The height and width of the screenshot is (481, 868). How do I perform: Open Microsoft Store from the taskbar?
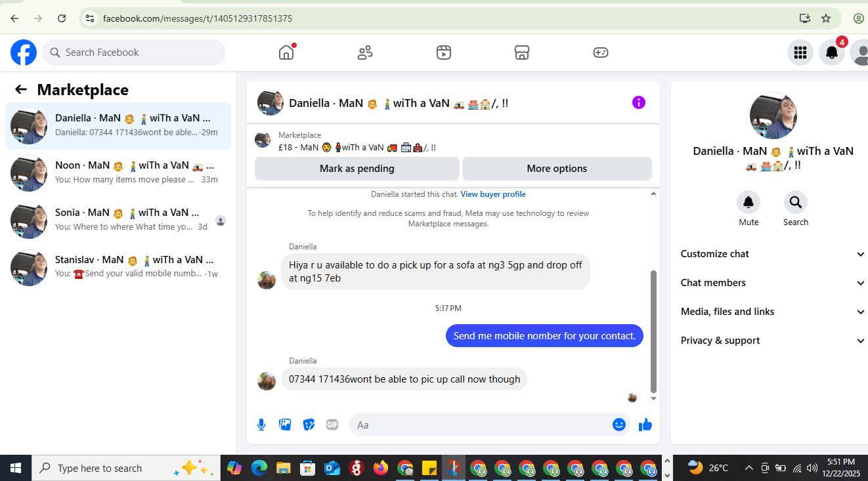coord(307,468)
